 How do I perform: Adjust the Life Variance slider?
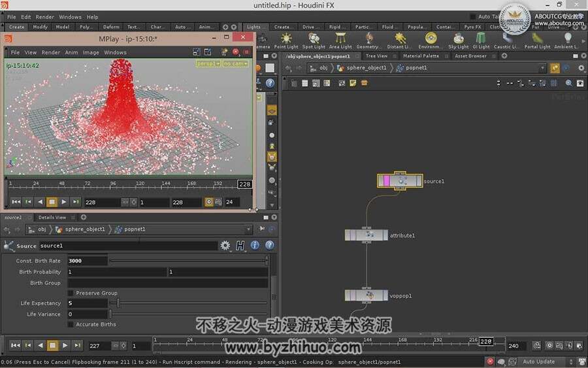(189, 314)
